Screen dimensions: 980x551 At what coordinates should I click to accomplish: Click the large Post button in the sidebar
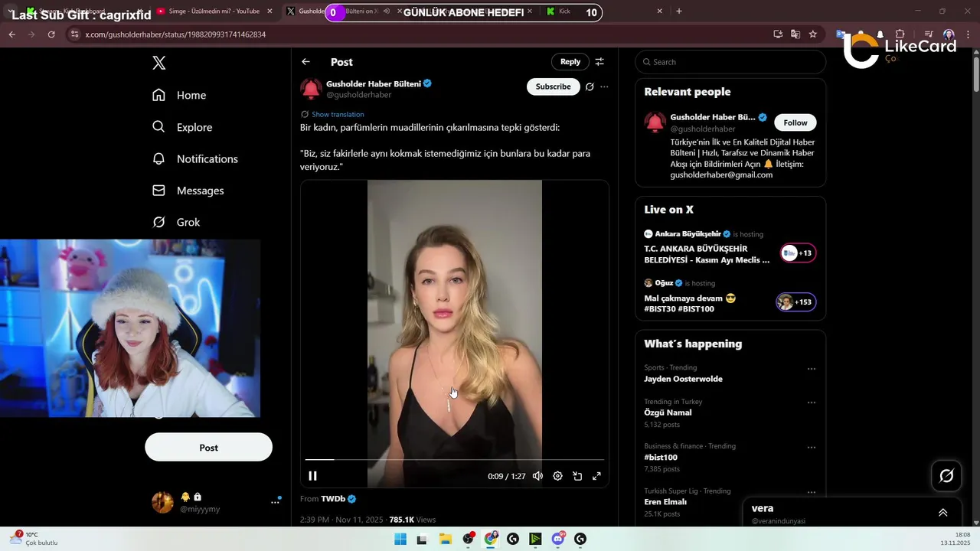[x=208, y=447]
